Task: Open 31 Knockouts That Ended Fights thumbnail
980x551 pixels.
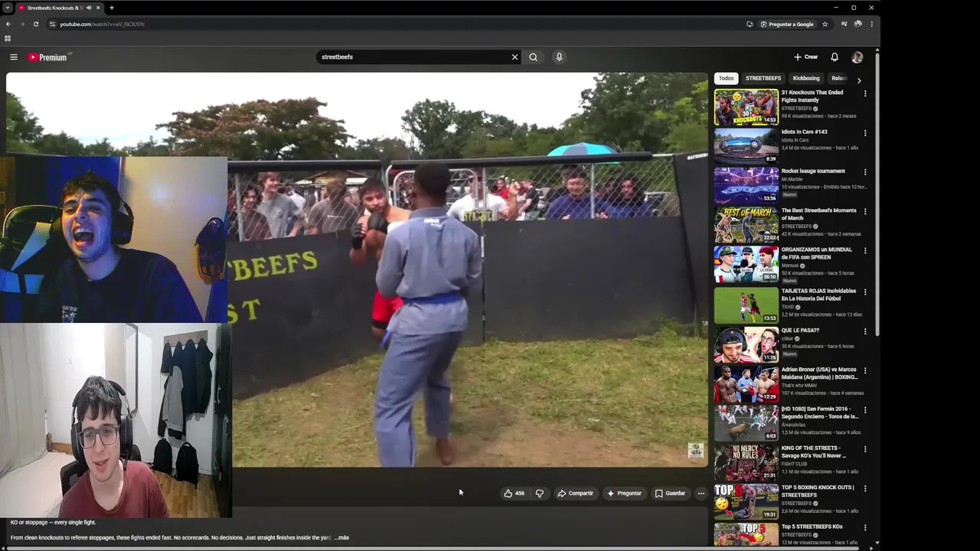Action: (746, 107)
